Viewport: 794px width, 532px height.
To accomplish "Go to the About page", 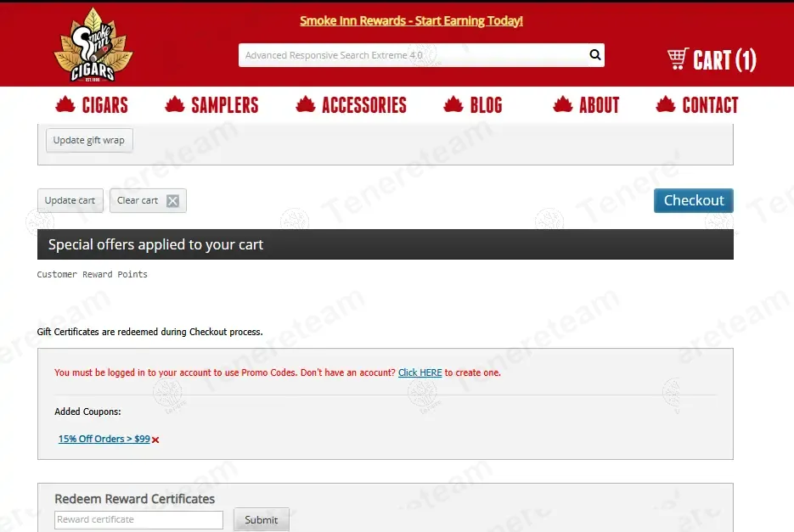I will point(599,105).
